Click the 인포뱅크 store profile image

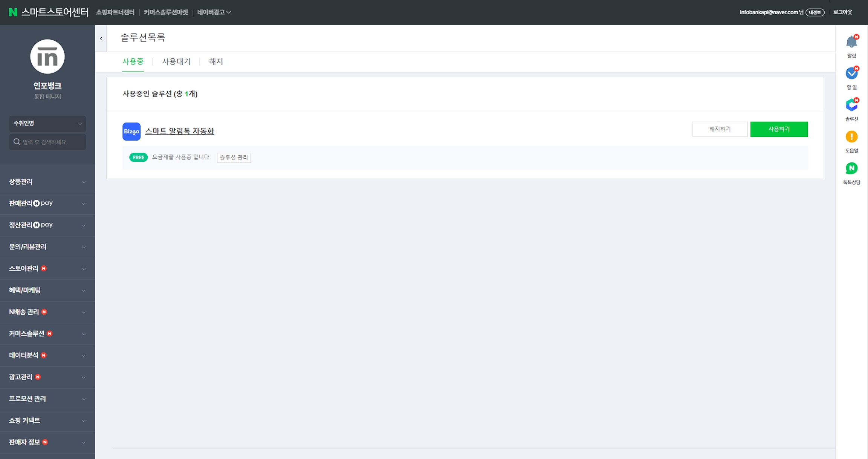click(x=47, y=57)
